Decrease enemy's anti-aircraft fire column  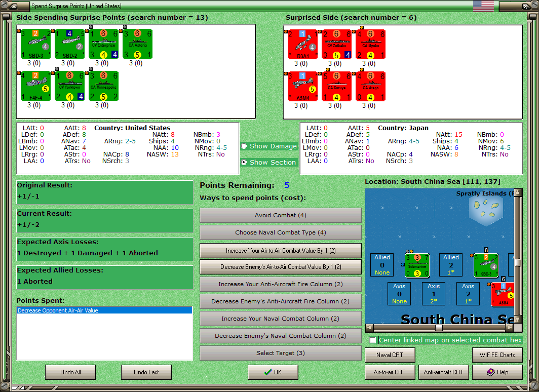pos(281,301)
